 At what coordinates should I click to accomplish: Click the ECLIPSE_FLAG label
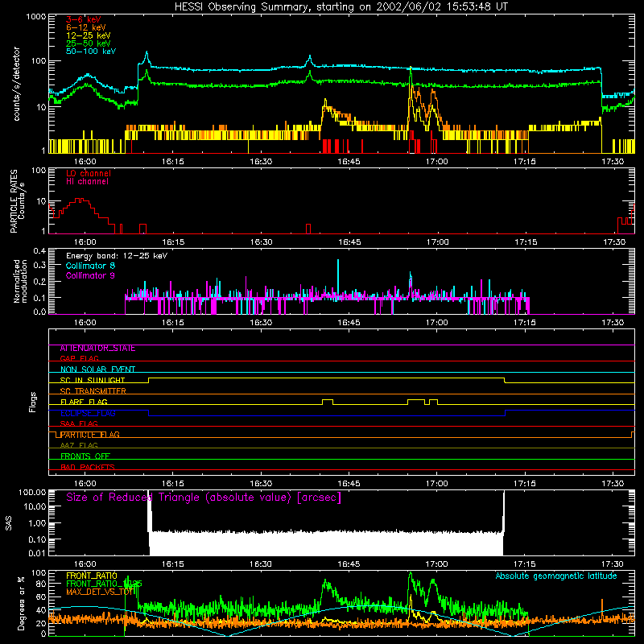pyautogui.click(x=88, y=413)
